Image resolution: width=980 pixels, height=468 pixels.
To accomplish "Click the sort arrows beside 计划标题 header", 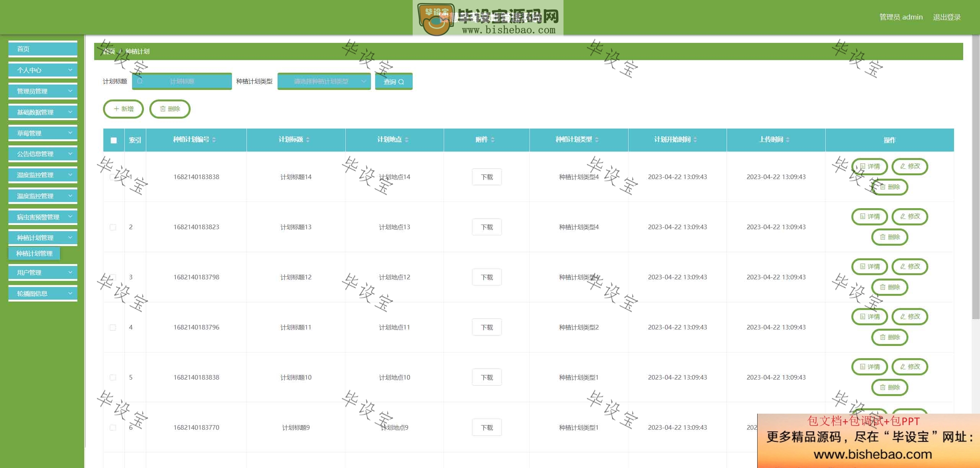I will (308, 140).
